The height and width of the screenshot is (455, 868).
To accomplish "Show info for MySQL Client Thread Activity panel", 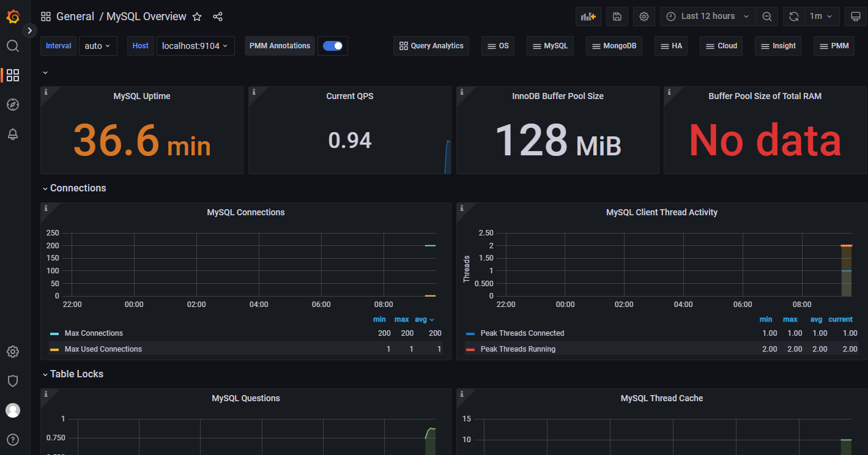I will [462, 208].
